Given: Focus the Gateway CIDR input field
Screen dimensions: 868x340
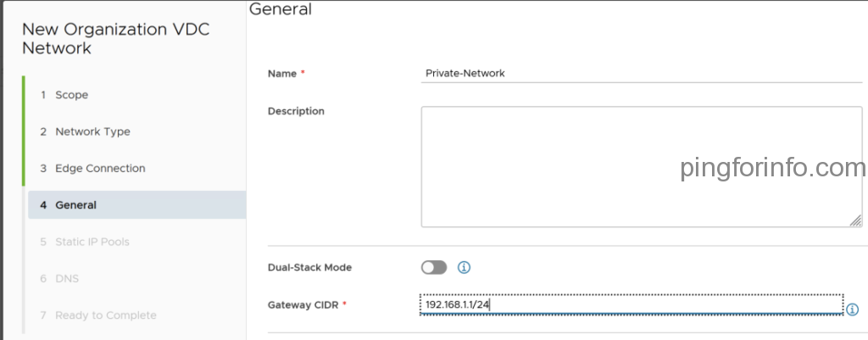Looking at the screenshot, I should pyautogui.click(x=632, y=304).
